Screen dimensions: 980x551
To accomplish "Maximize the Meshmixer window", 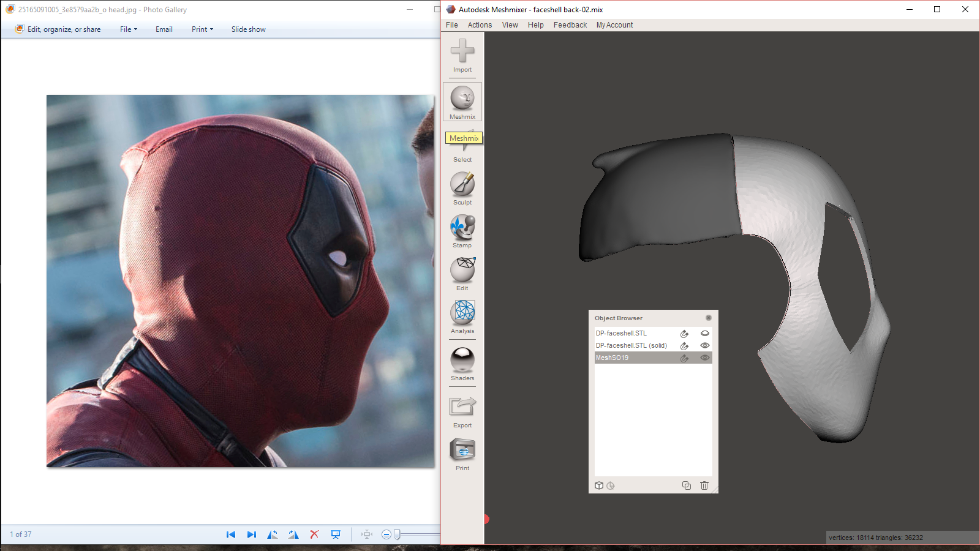I will (937, 9).
